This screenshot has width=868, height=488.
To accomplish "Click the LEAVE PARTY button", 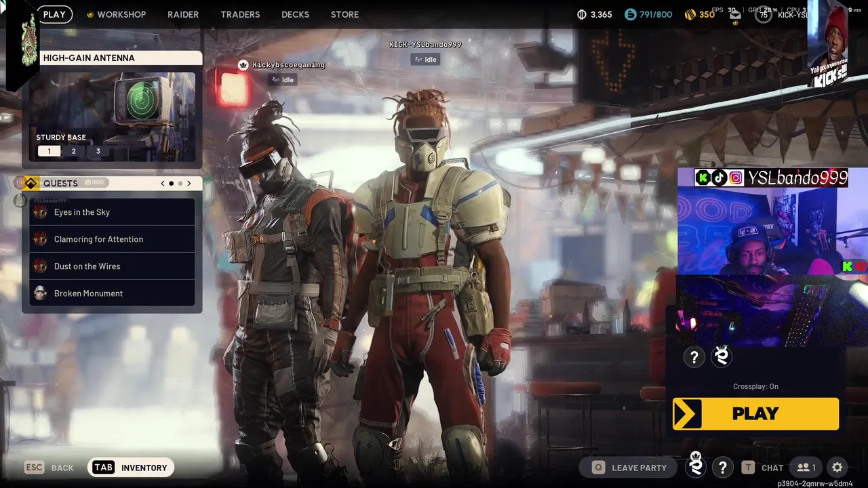I will click(629, 468).
